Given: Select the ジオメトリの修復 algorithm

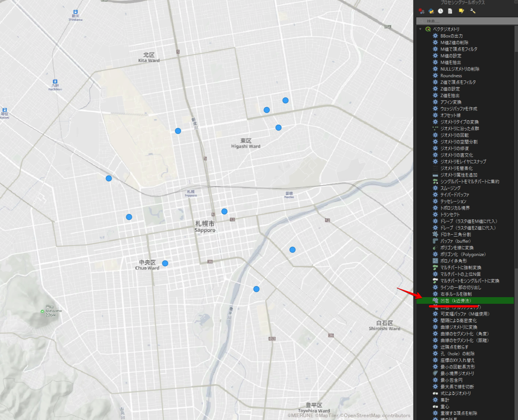Looking at the screenshot, I should pos(454,148).
